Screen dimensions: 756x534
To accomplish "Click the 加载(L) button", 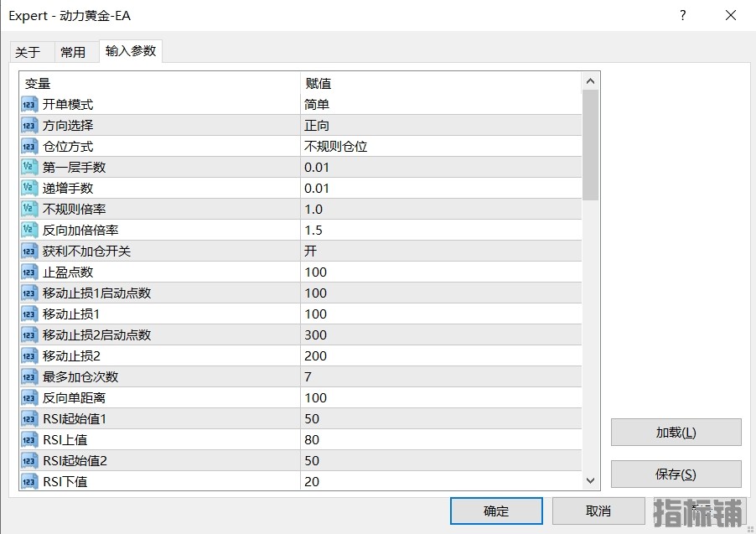I will click(676, 433).
